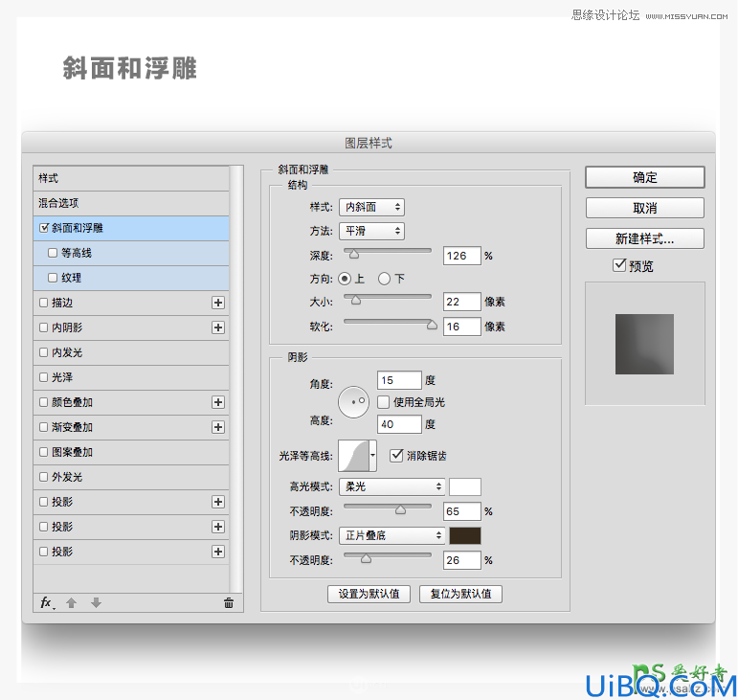Open the dark brown shadow color swatch
Viewport: 738px width, 700px height.
(x=465, y=535)
